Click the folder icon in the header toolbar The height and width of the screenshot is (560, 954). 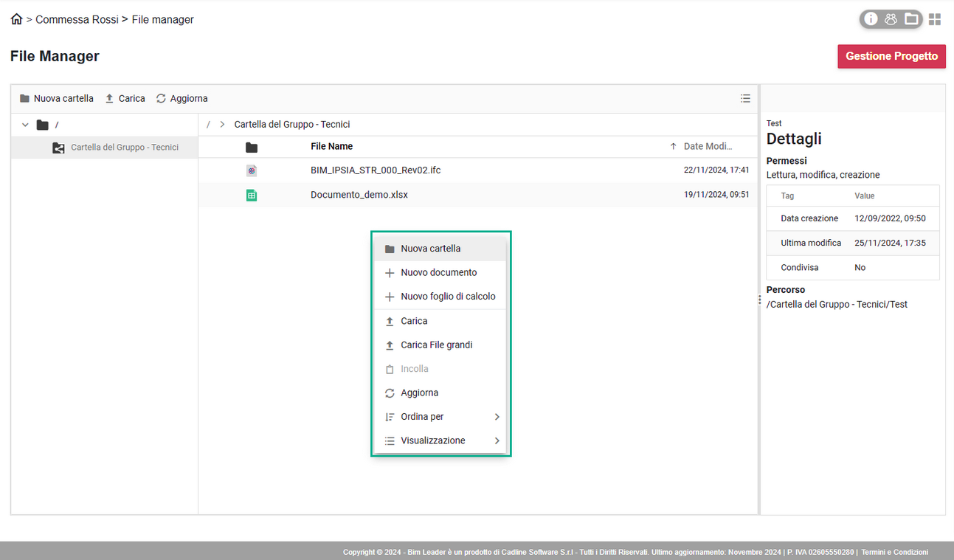911,19
